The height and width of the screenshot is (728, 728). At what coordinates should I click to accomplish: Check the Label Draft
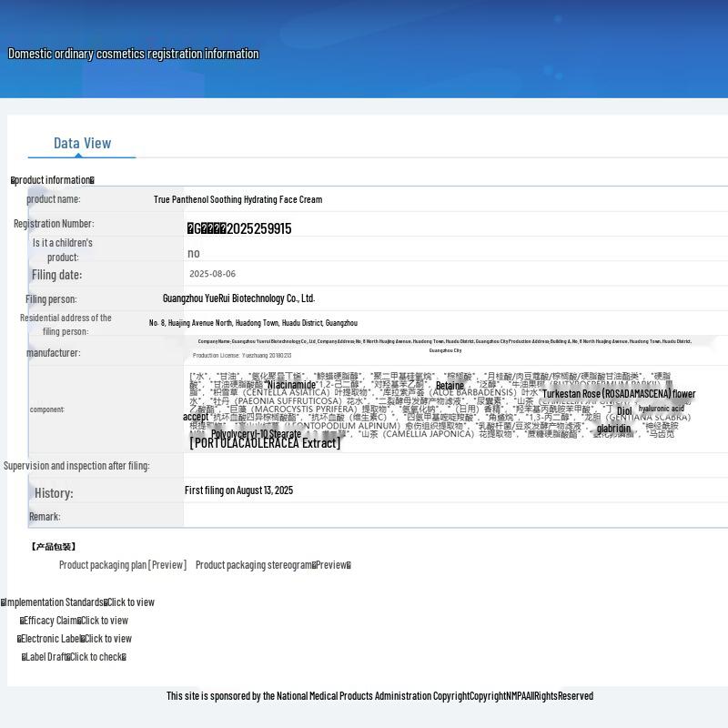(x=74, y=657)
